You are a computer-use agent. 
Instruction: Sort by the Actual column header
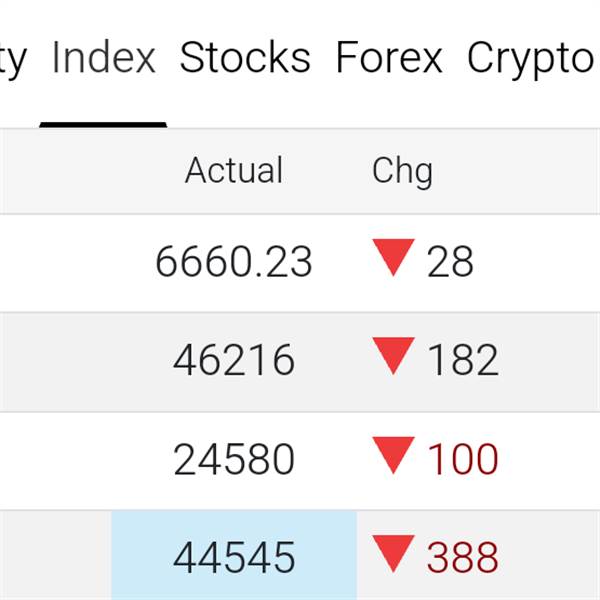234,171
